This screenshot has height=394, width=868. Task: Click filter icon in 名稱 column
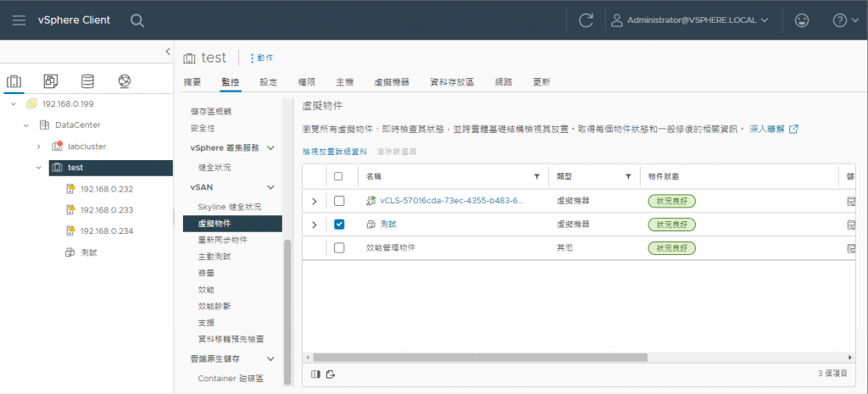coord(537,176)
